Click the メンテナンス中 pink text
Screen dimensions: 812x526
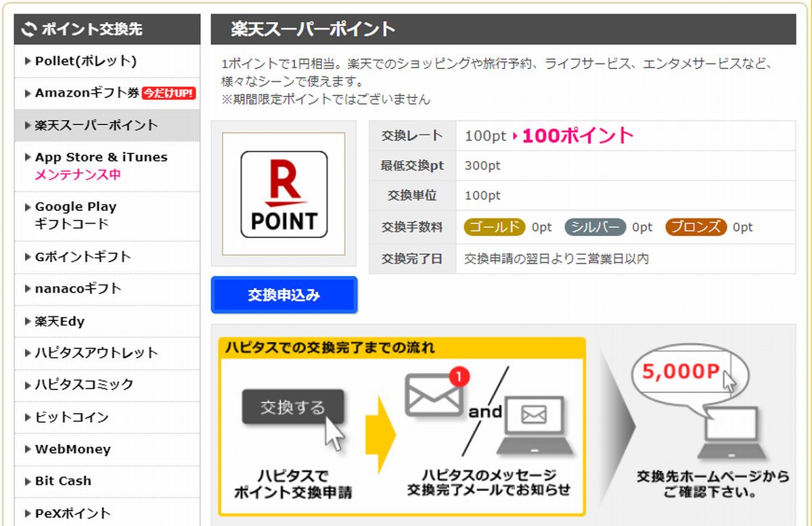(78, 175)
